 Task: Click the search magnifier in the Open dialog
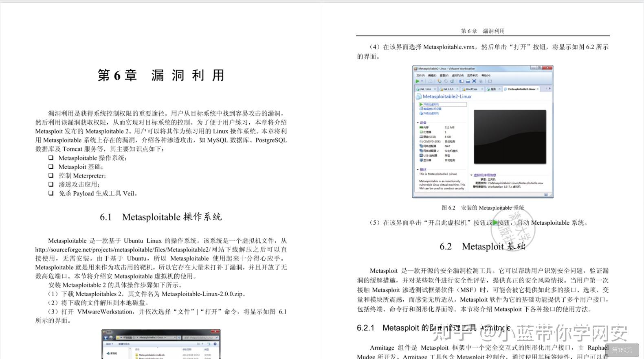coord(217,337)
